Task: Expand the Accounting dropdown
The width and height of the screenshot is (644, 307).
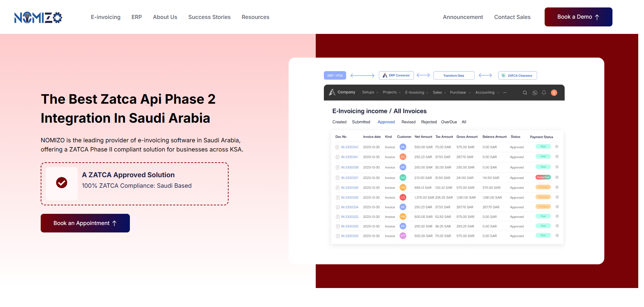Action: click(x=487, y=93)
